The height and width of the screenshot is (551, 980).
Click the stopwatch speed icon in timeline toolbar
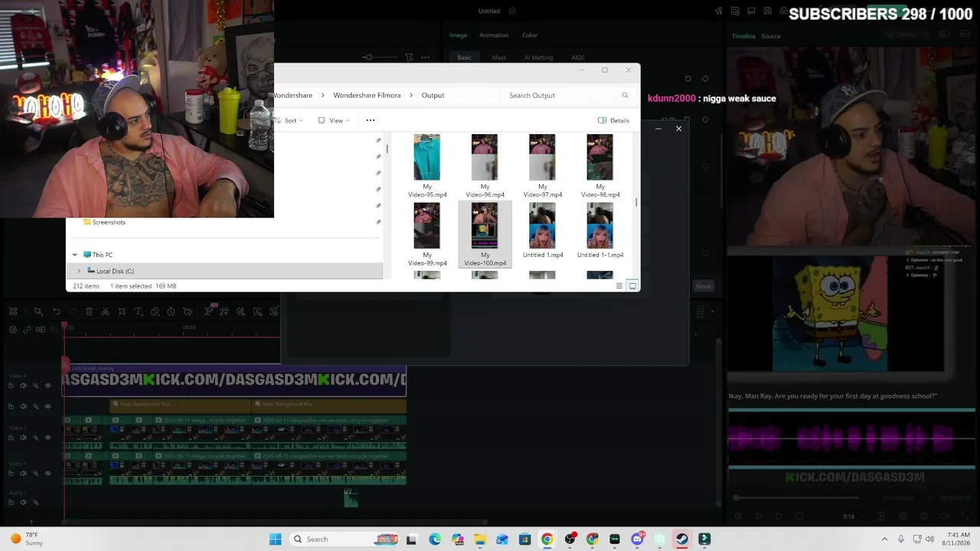coord(171,311)
